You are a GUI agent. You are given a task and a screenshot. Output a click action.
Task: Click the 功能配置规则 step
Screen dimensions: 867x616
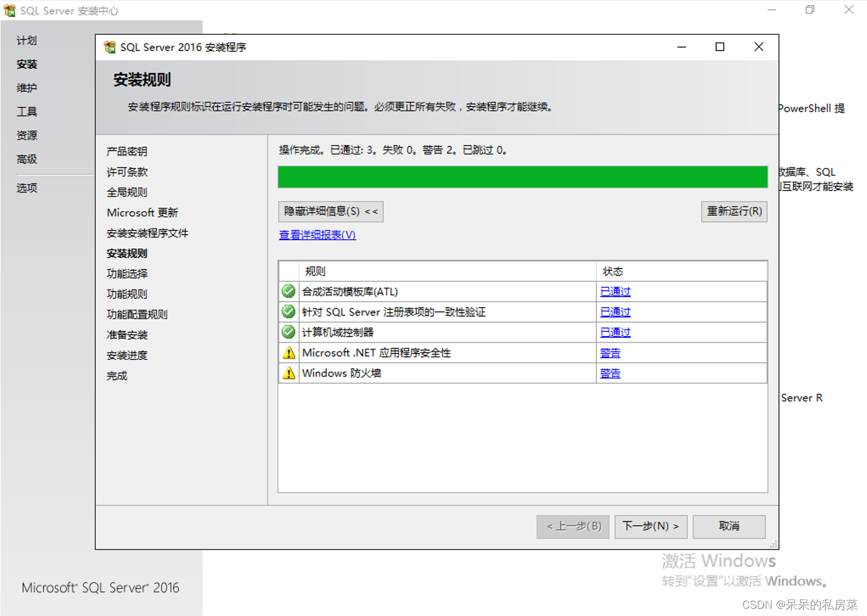(137, 314)
